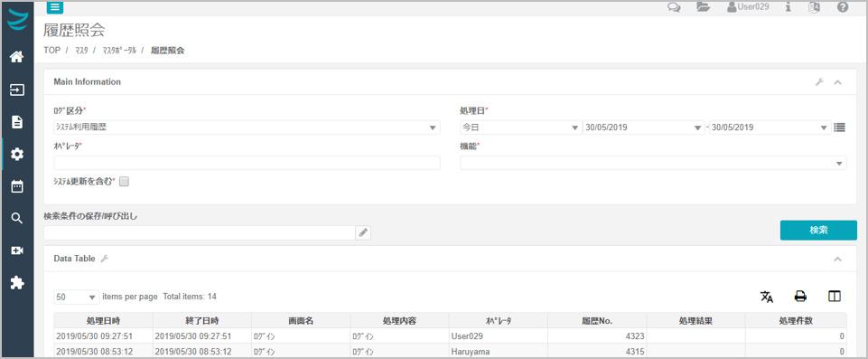Screen dimensions: 868x359
Task: Open the hamburger menu button
Action: 54,7
